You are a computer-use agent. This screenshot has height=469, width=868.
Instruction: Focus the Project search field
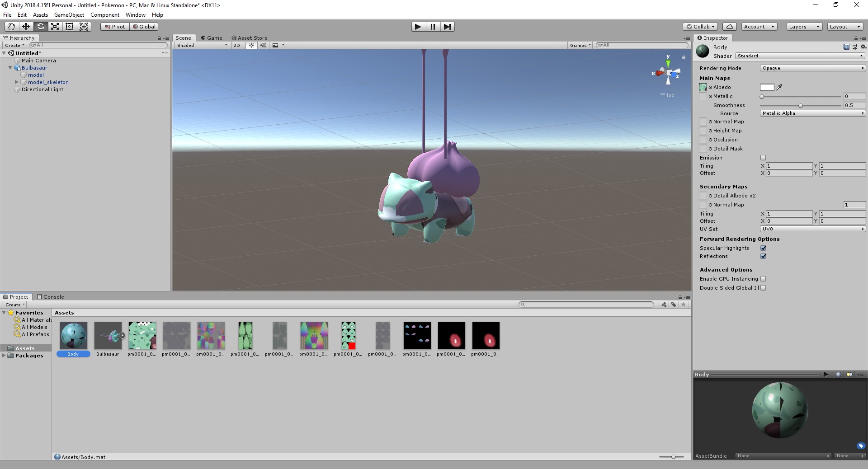click(586, 305)
